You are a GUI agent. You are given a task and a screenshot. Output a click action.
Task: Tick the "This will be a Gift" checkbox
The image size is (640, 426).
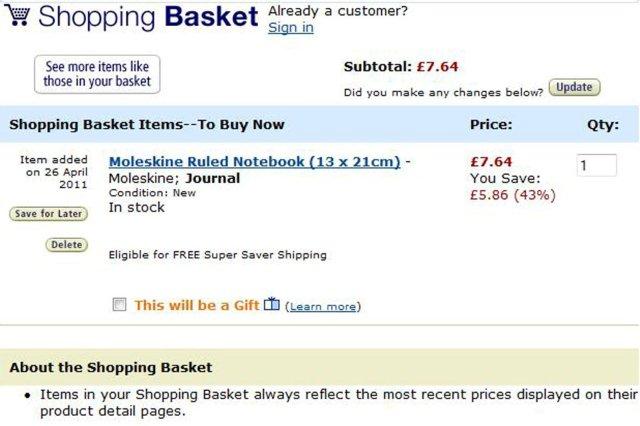(x=120, y=305)
